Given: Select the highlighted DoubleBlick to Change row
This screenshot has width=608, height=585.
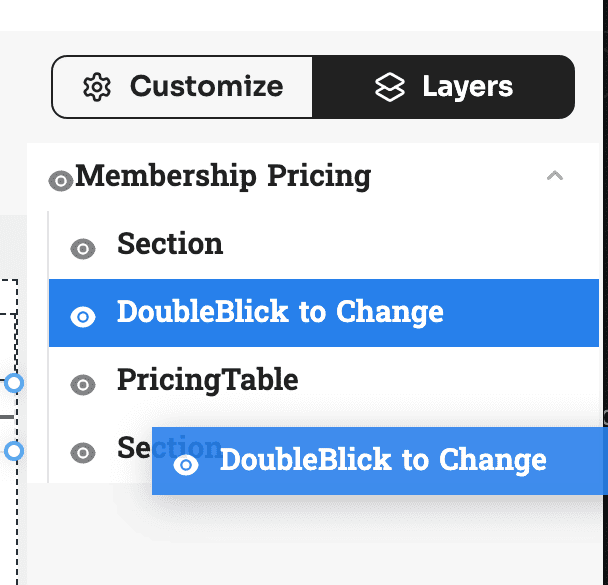Looking at the screenshot, I should click(x=324, y=313).
